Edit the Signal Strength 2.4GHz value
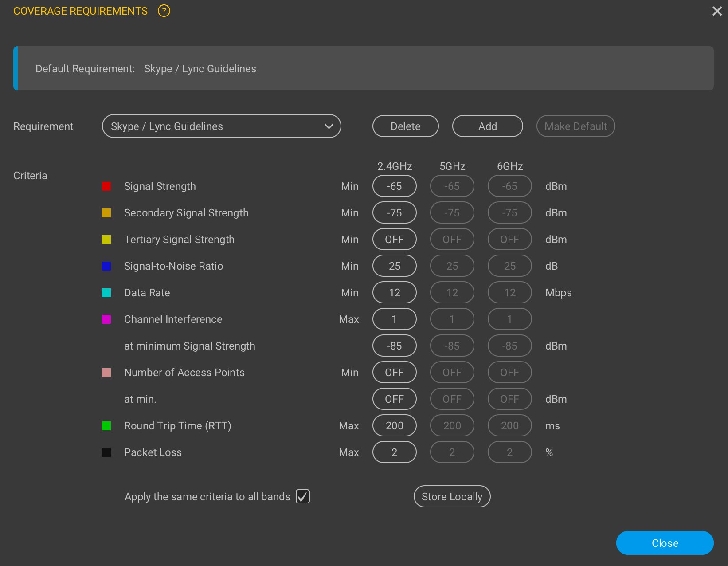728x566 pixels. (394, 186)
